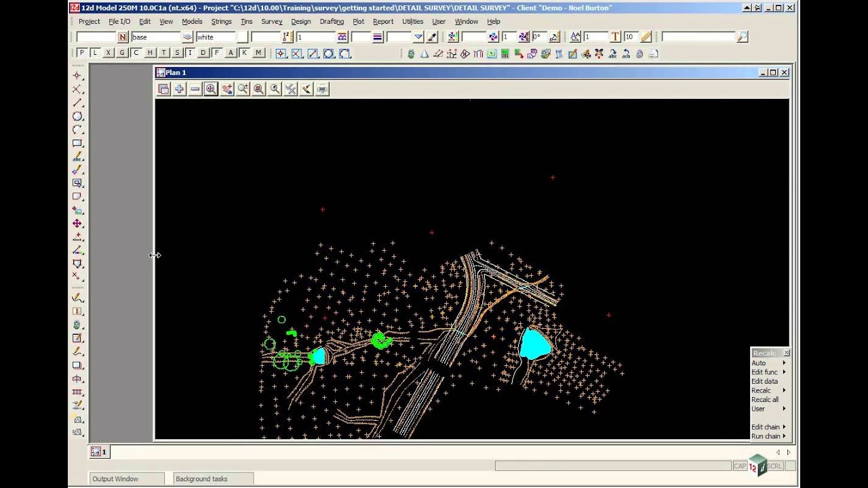Viewport: 868px width, 488px height.
Task: Close the Recalc floating panel
Action: (786, 353)
